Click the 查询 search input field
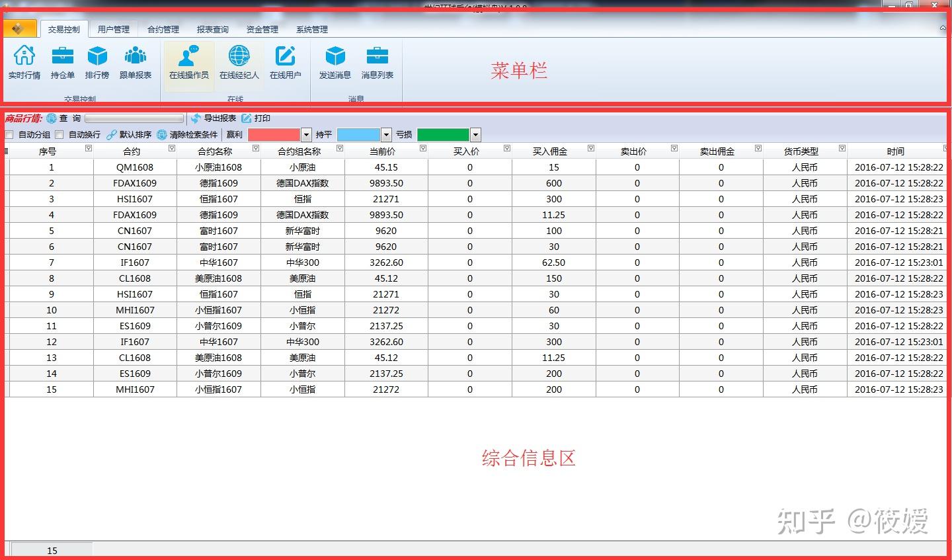The width and height of the screenshot is (952, 560). (135, 118)
